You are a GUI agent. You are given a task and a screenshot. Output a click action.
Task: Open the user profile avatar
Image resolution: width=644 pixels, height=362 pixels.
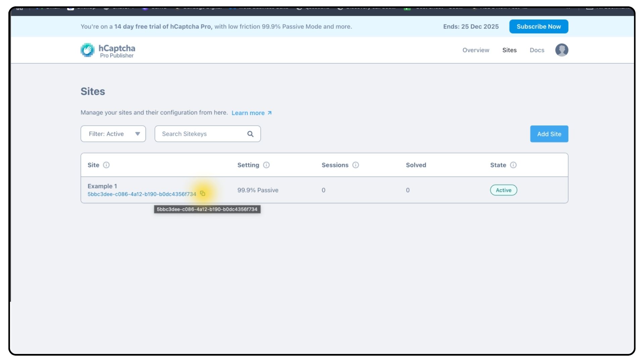pos(561,50)
